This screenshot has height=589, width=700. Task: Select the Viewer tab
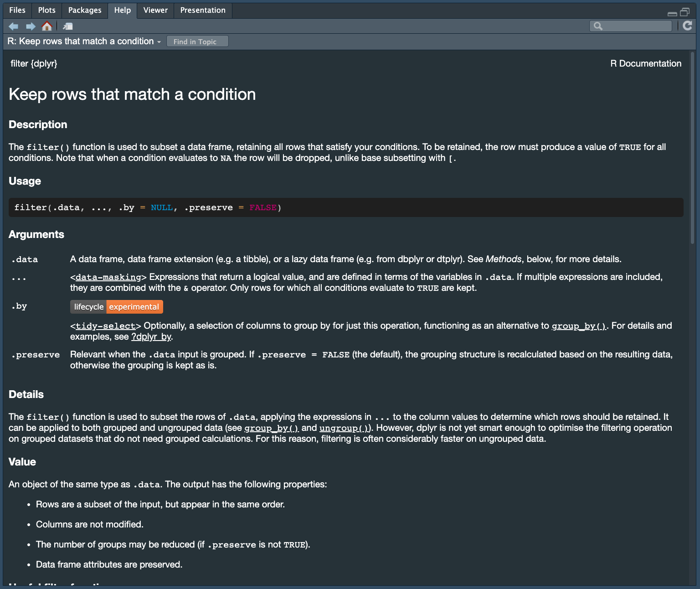pyautogui.click(x=155, y=10)
